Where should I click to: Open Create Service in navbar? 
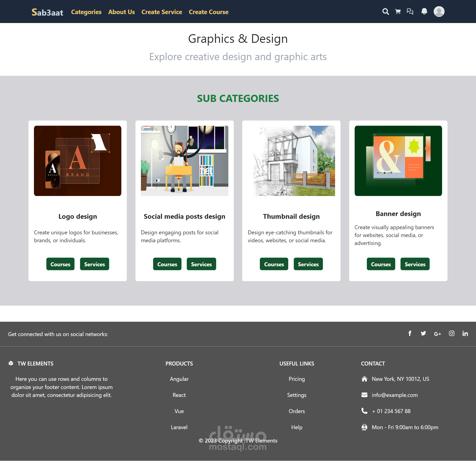click(162, 12)
